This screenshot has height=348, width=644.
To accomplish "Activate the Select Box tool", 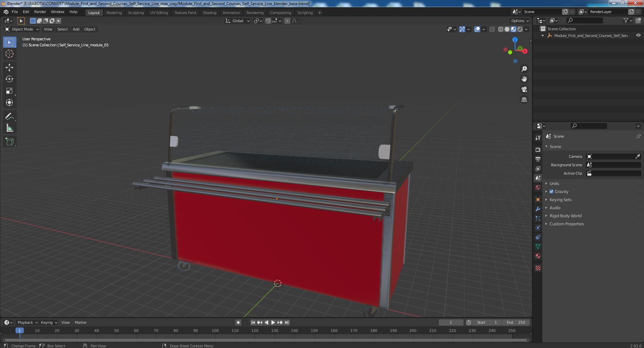I will [x=9, y=42].
